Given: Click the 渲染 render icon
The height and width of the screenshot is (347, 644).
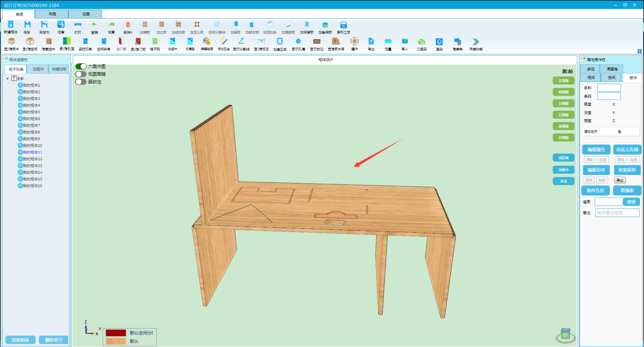Looking at the screenshot, I should [439, 41].
